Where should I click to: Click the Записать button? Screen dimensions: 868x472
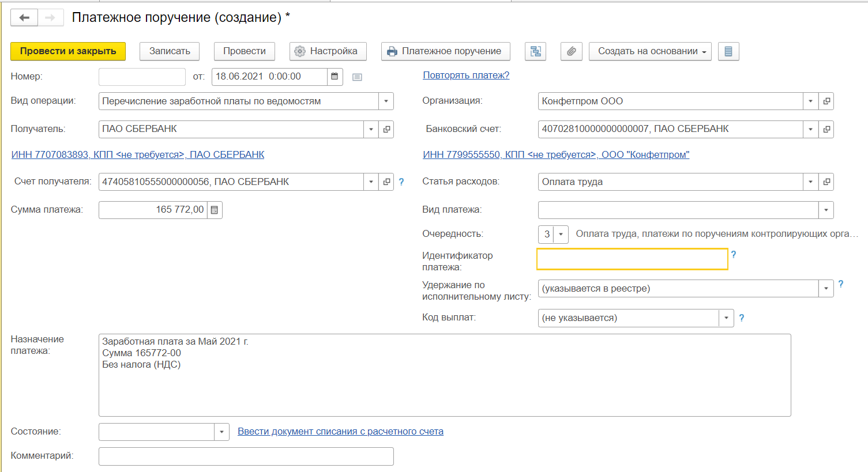pos(170,51)
